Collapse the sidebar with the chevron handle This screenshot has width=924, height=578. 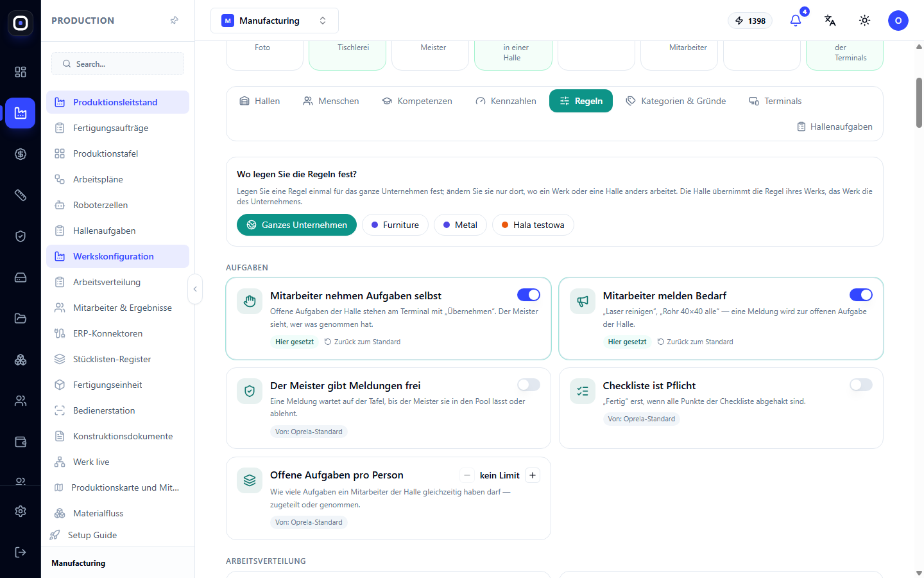coord(195,289)
